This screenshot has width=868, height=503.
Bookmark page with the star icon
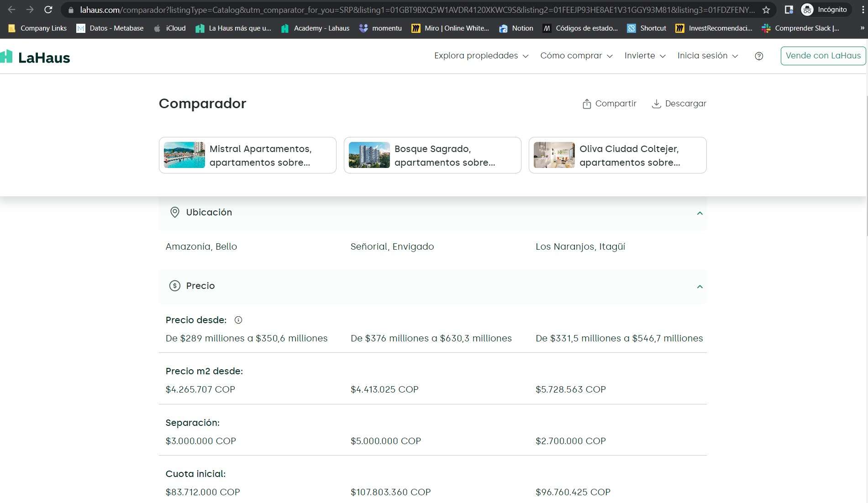tap(766, 10)
